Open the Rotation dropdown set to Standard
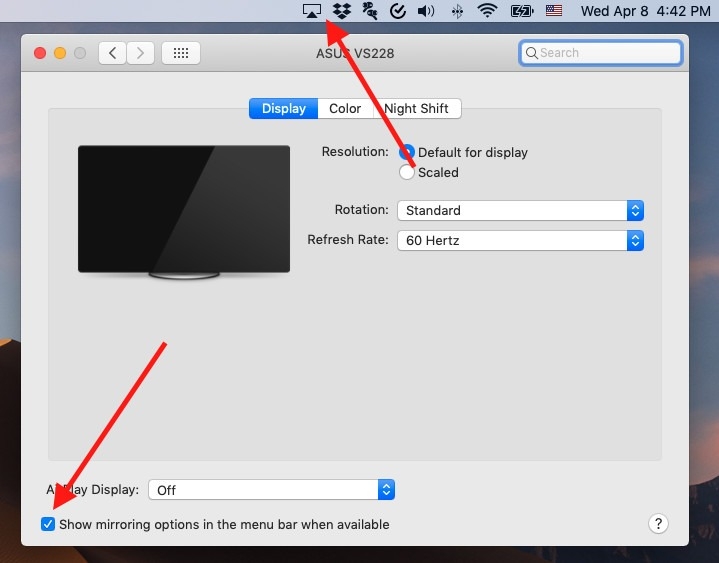This screenshot has height=563, width=719. pyautogui.click(x=520, y=210)
